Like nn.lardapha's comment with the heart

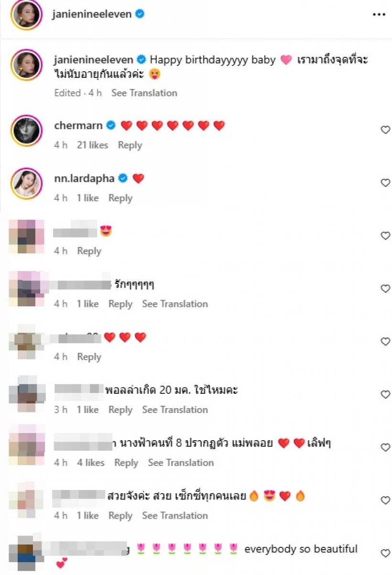coord(385,183)
